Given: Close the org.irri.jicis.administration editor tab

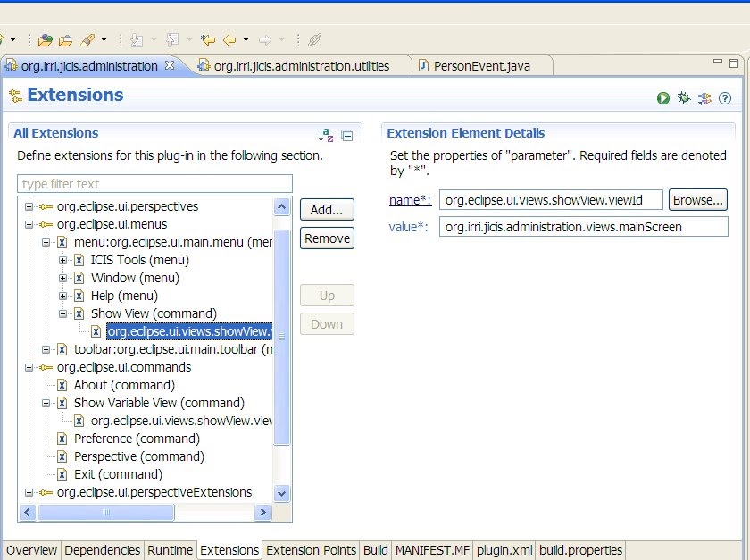Looking at the screenshot, I should (170, 65).
